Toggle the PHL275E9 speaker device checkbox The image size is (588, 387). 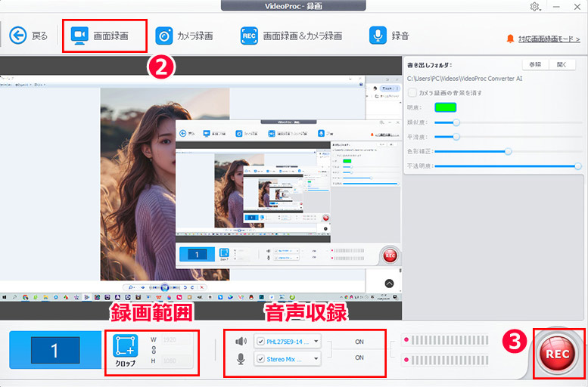[261, 341]
